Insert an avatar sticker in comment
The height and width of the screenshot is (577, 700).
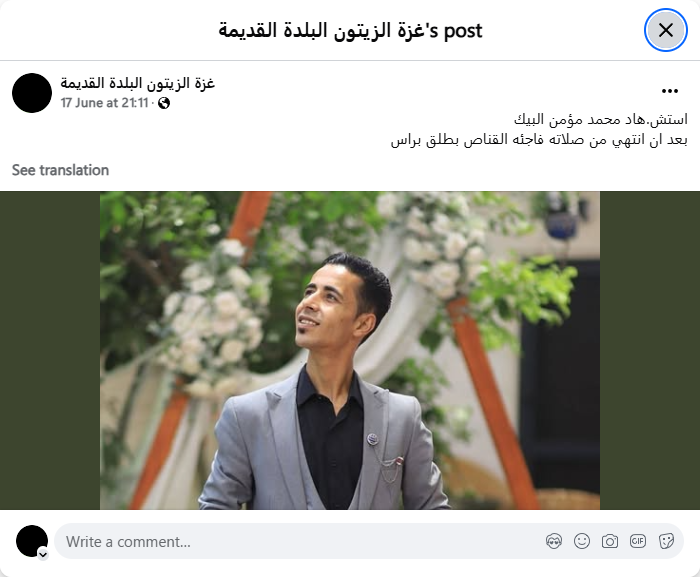tap(554, 541)
